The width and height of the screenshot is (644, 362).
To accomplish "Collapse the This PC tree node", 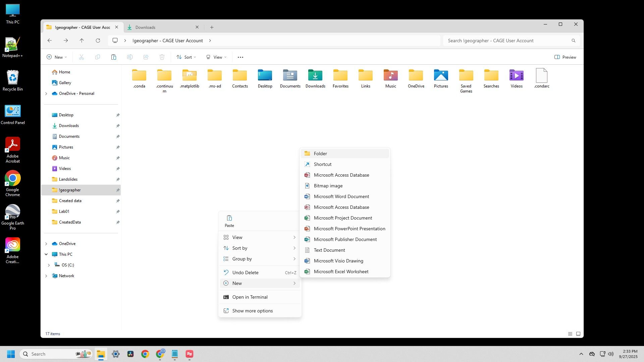I will 46,254.
